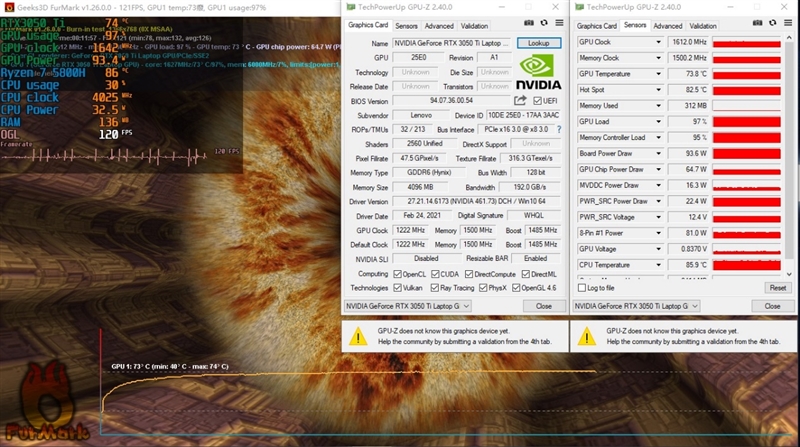
Task: Open hamburger menu in Graphics Card GPU-Z window
Action: point(559,23)
